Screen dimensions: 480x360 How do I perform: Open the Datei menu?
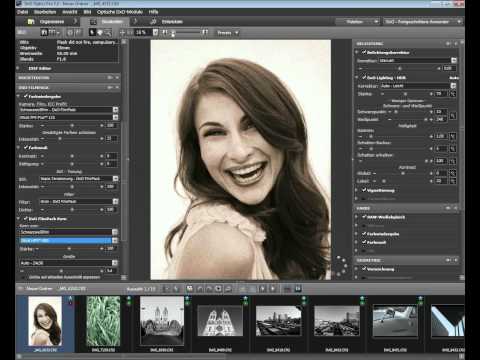point(23,12)
